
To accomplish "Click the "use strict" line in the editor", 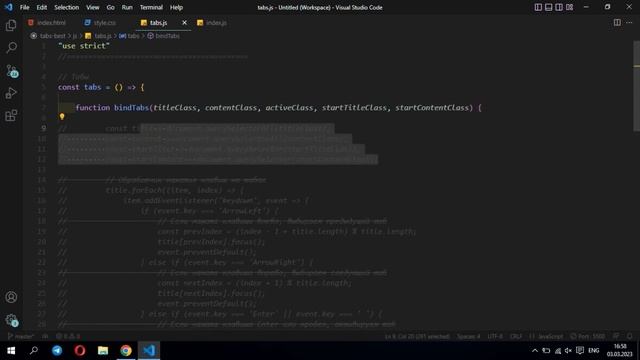I will click(84, 46).
